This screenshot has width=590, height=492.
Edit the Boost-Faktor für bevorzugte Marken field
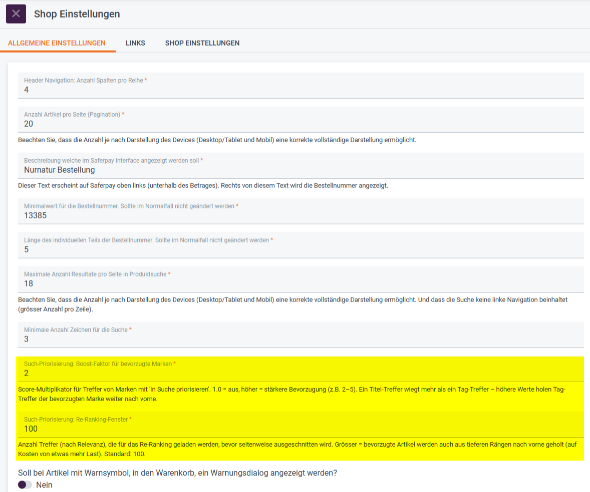301,369
